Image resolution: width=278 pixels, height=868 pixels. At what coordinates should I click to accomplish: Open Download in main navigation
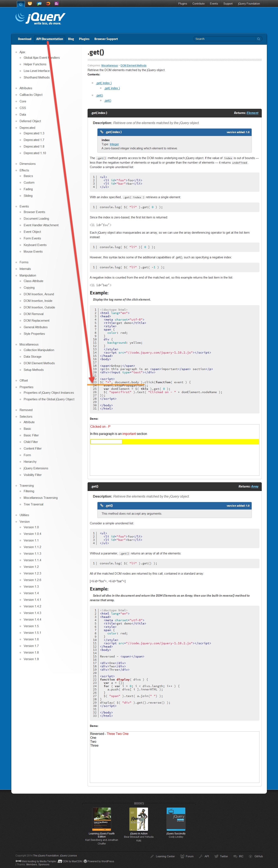[x=25, y=39]
